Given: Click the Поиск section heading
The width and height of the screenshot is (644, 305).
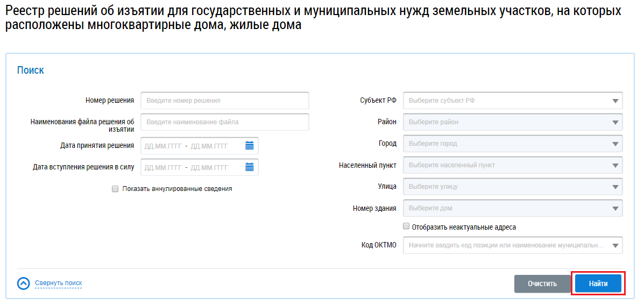Looking at the screenshot, I should [31, 70].
